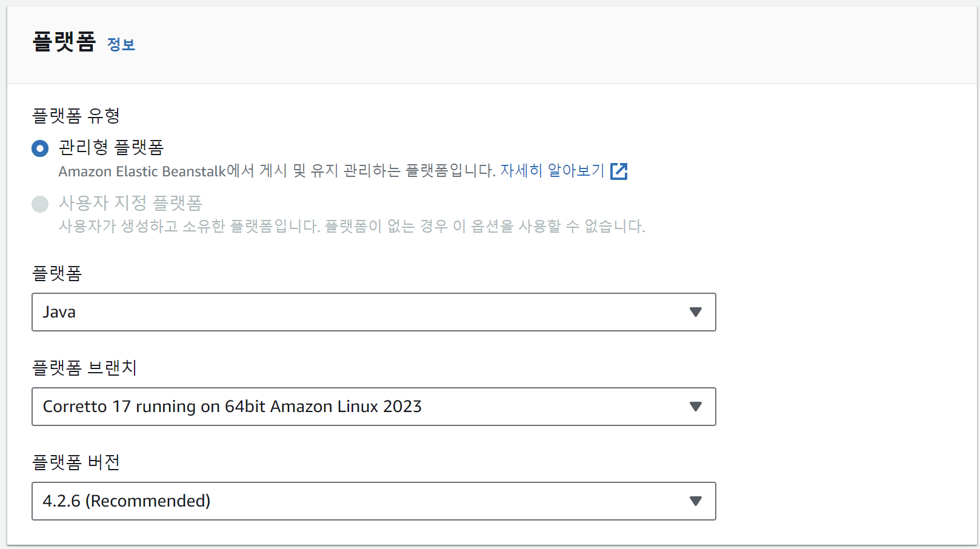Click the arrow icon of the Java dropdown

point(695,312)
